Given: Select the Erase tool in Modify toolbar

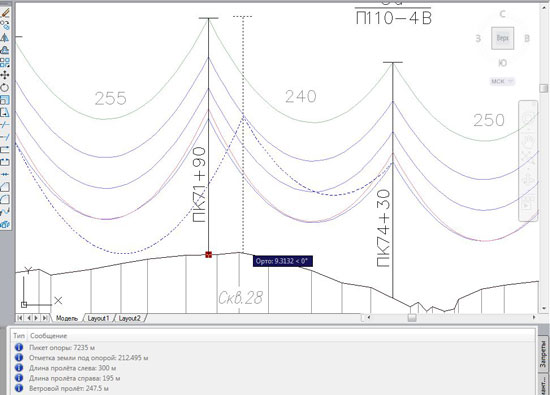Looking at the screenshot, I should coord(5,13).
